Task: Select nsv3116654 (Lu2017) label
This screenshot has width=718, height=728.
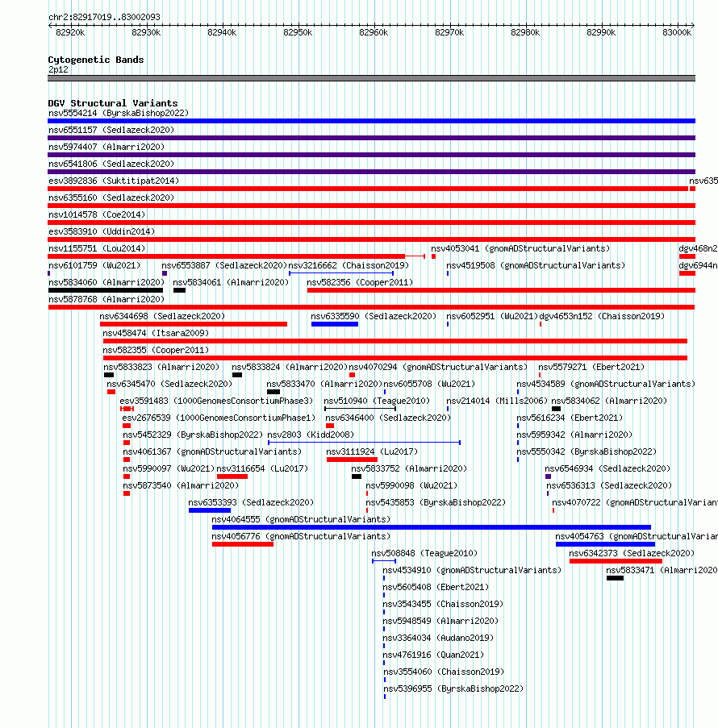Action: pos(262,469)
